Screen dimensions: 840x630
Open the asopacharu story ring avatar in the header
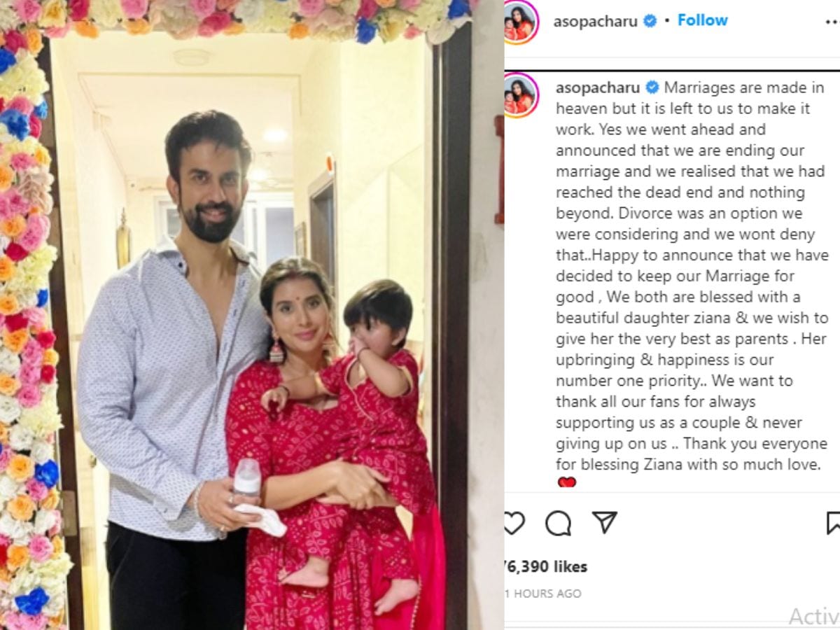click(x=520, y=22)
